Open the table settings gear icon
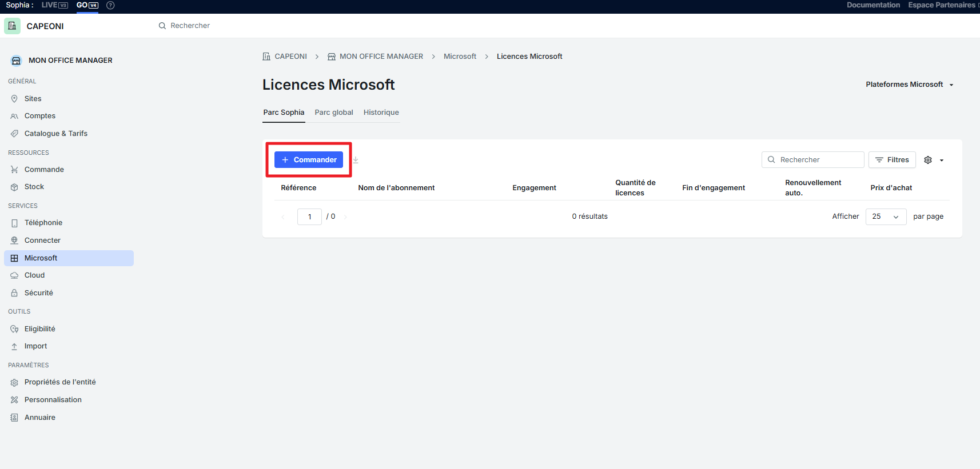This screenshot has width=980, height=469. (928, 160)
